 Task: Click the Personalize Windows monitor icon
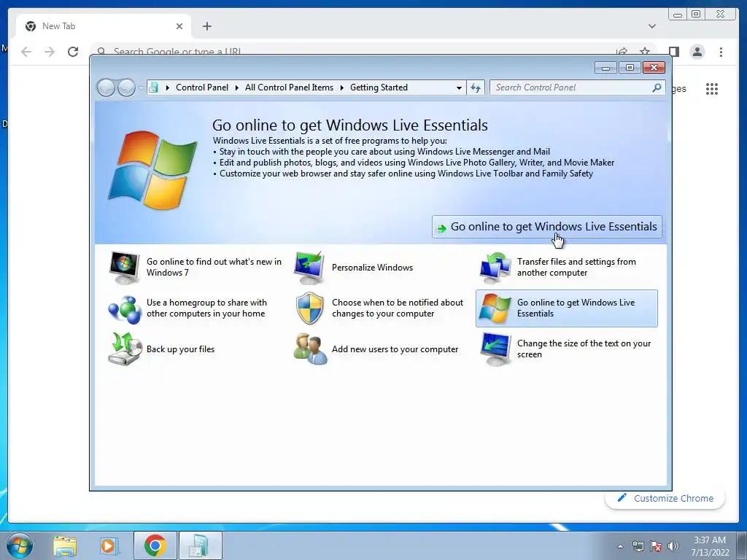309,268
